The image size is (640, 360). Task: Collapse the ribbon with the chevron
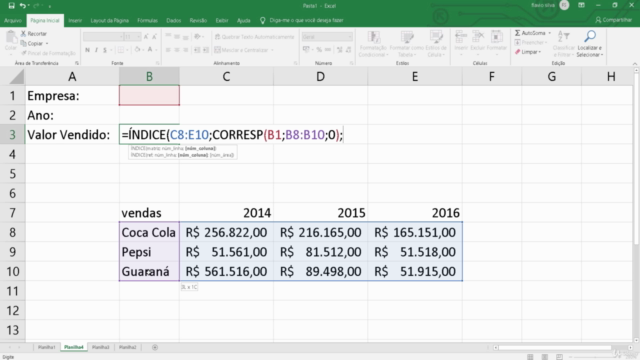click(635, 64)
